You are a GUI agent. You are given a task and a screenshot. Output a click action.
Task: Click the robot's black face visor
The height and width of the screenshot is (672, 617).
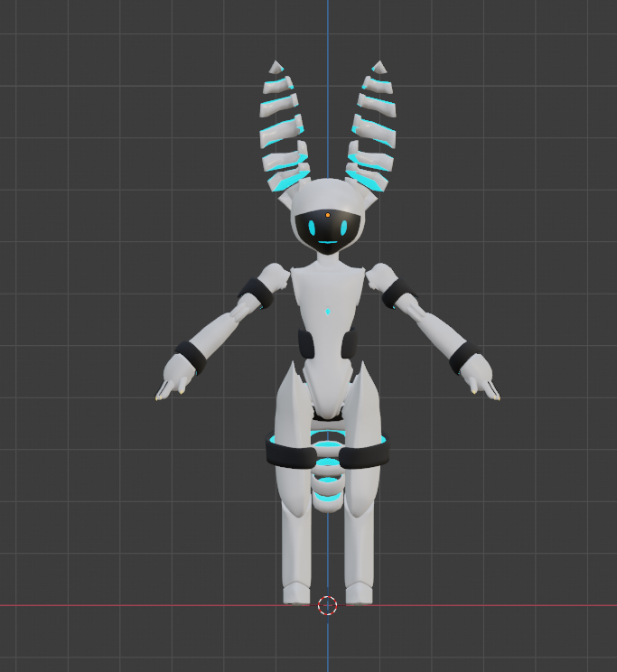[327, 232]
